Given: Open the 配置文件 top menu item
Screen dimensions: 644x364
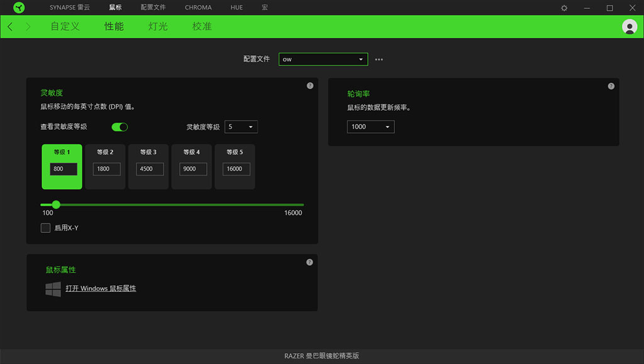Looking at the screenshot, I should [153, 8].
